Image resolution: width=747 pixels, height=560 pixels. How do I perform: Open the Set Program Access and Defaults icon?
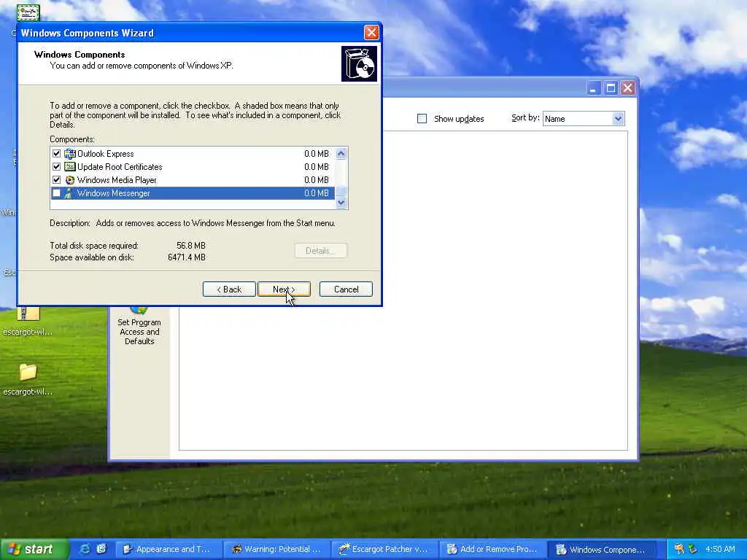[x=139, y=311]
